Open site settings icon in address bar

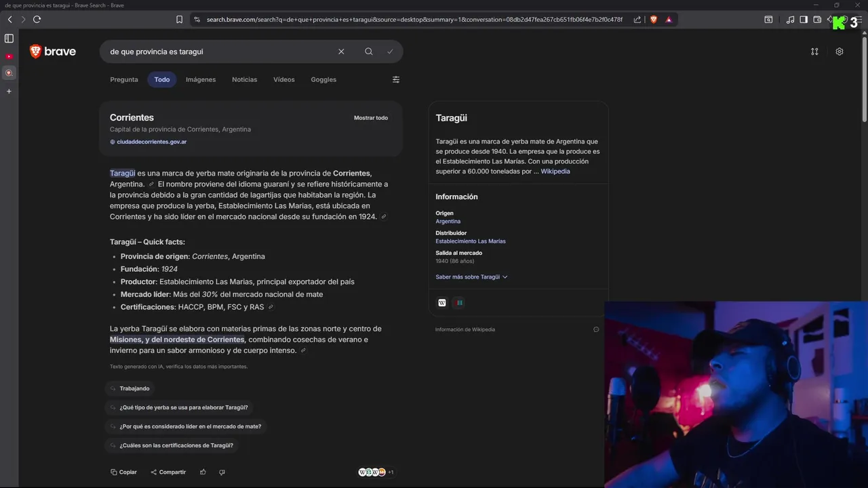pyautogui.click(x=197, y=20)
